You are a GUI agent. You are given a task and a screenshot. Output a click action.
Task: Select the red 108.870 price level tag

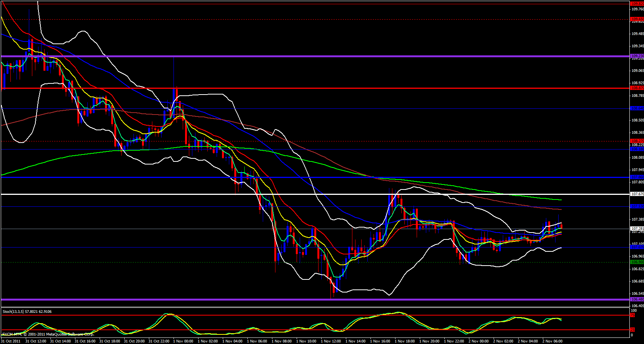click(637, 88)
